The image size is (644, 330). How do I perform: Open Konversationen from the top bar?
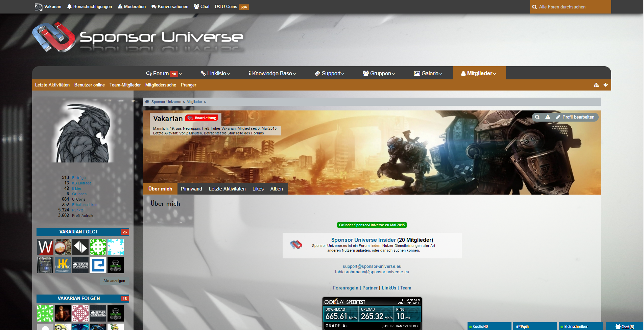click(x=170, y=7)
